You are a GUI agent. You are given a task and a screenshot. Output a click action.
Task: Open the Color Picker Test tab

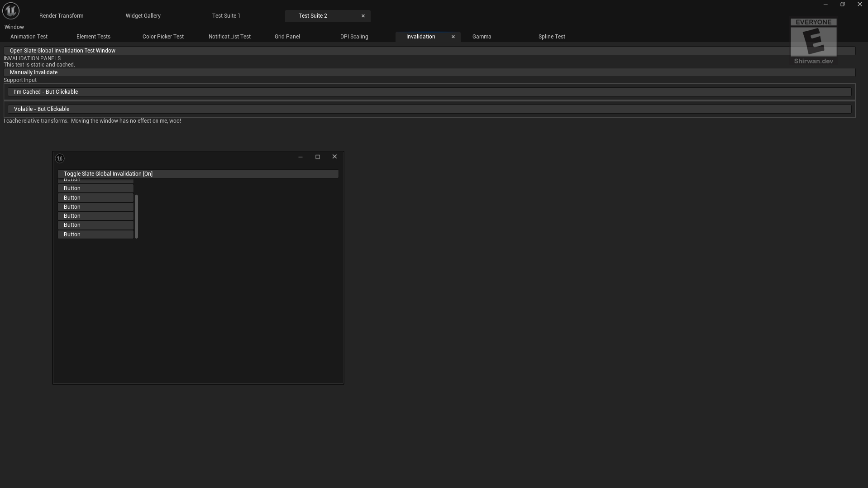pyautogui.click(x=163, y=37)
